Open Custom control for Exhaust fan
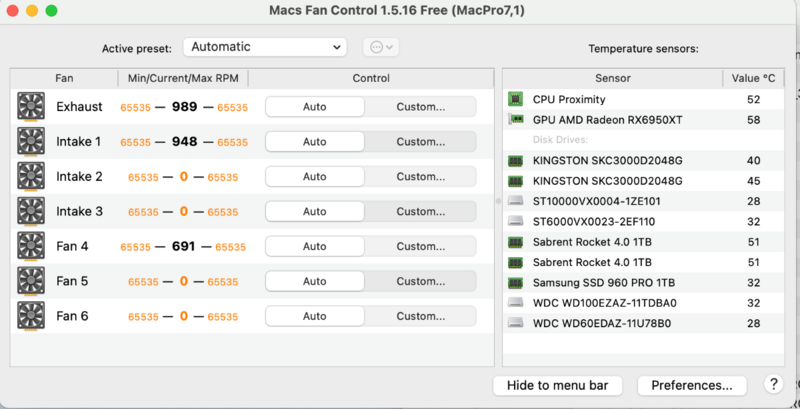The height and width of the screenshot is (409, 800). coord(420,107)
